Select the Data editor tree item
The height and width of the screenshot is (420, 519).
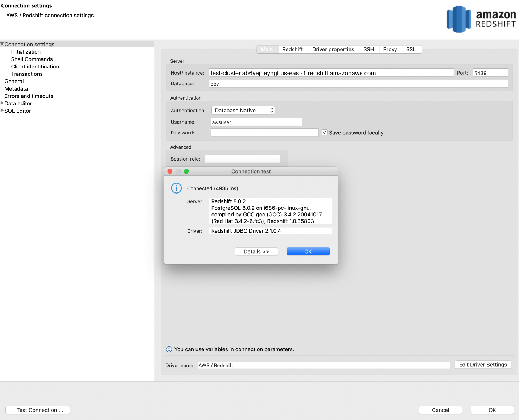pos(18,103)
